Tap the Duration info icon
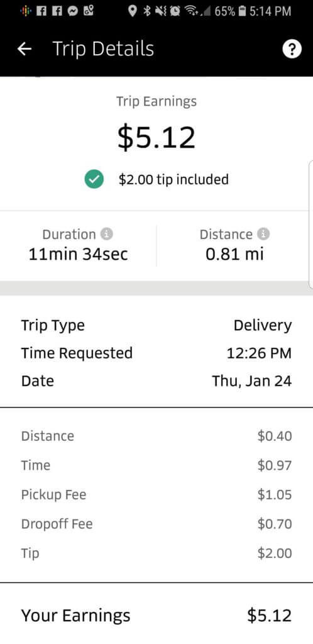This screenshot has width=313, height=644. pyautogui.click(x=107, y=234)
